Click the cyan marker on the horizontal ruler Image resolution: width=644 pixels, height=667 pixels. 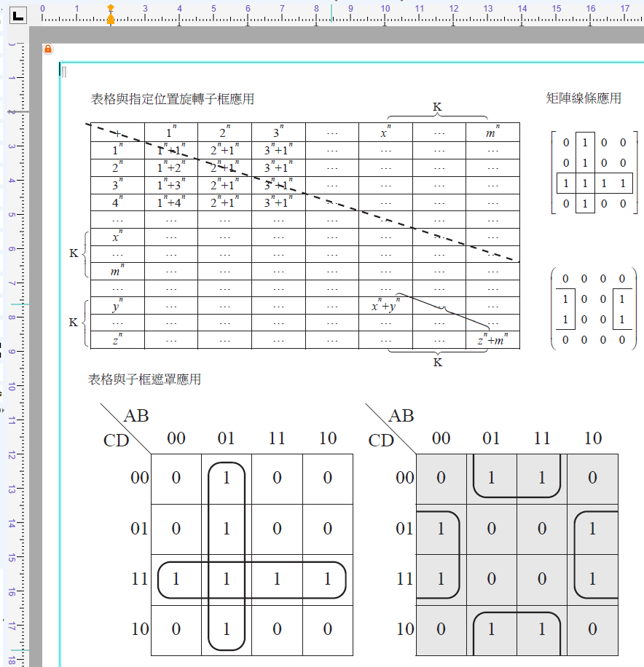331,13
